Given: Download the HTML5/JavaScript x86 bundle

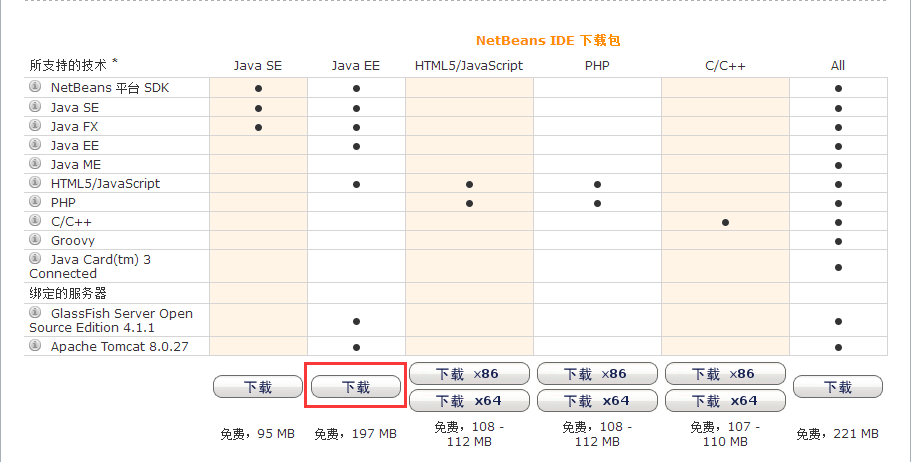Looking at the screenshot, I should [x=469, y=374].
